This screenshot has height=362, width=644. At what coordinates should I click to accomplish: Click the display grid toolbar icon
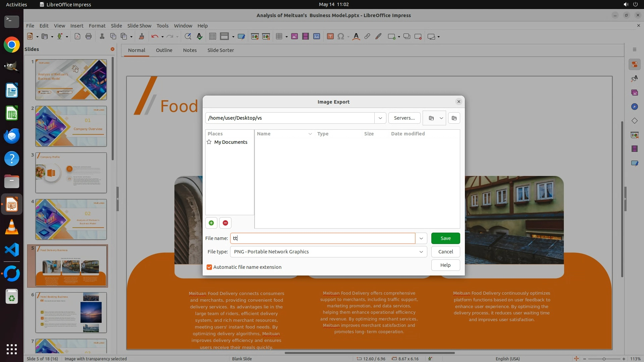[x=212, y=37]
